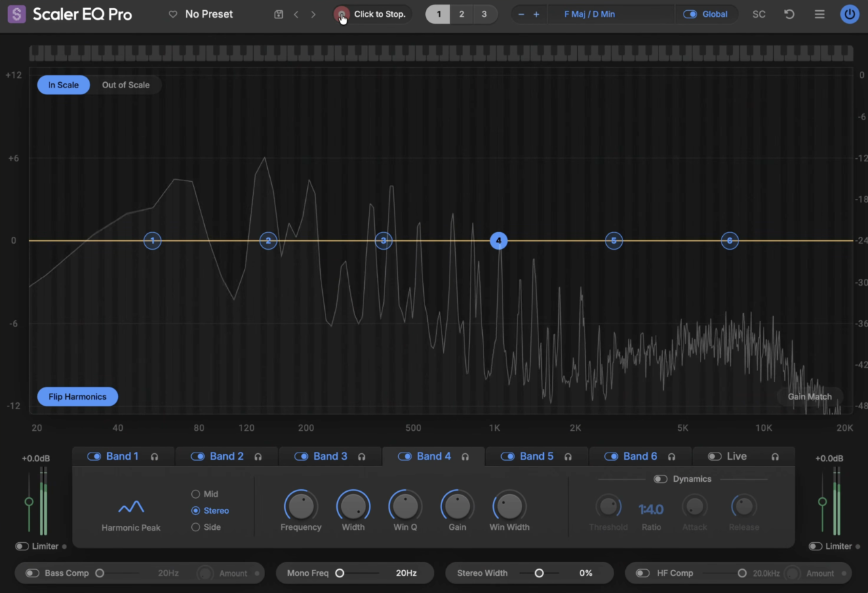Click the Flip Harmonics button
The image size is (868, 593).
coord(77,397)
